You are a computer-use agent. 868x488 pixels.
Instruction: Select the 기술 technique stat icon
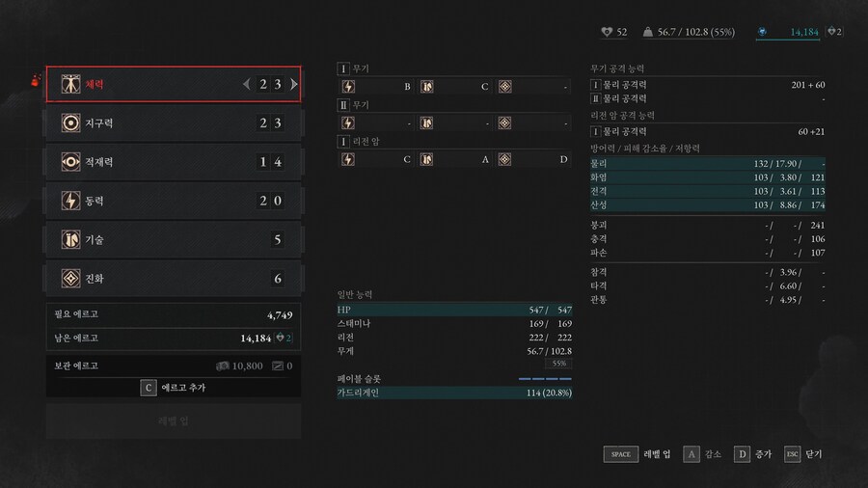click(70, 239)
